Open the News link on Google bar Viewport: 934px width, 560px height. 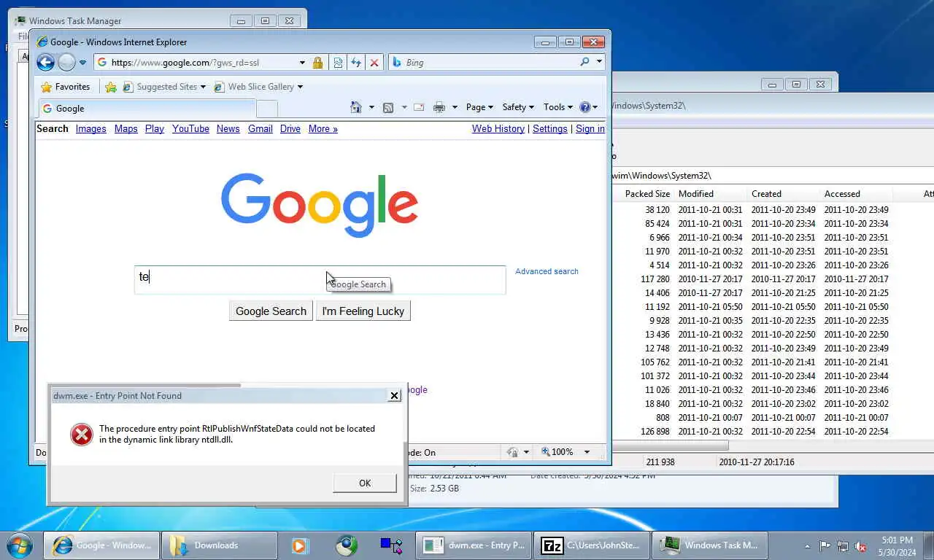coord(228,129)
